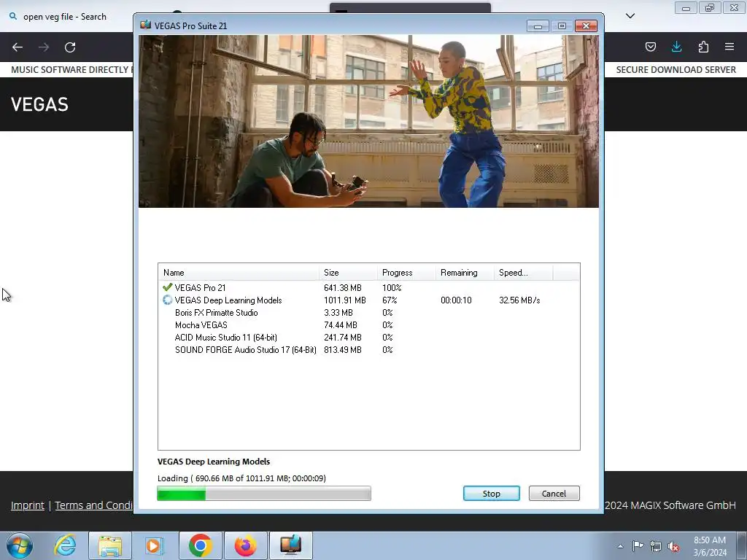Click the spinner icon beside Deep Learning Models
The width and height of the screenshot is (747, 560).
tap(167, 300)
